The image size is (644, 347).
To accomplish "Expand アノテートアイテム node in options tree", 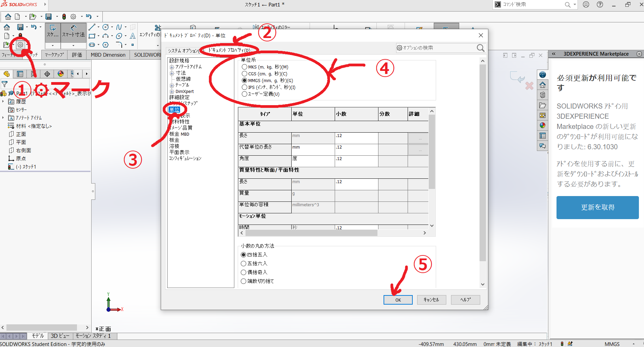I will [172, 67].
